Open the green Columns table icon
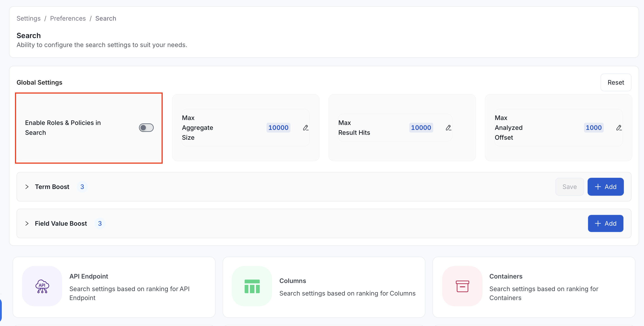Screen dimensions: 644x326 pos(252,286)
